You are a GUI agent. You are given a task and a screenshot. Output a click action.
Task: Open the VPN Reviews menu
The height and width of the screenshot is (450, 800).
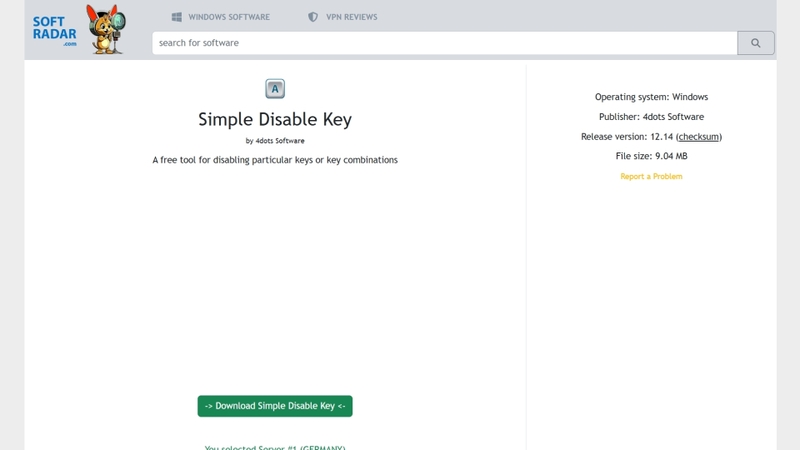click(x=352, y=17)
